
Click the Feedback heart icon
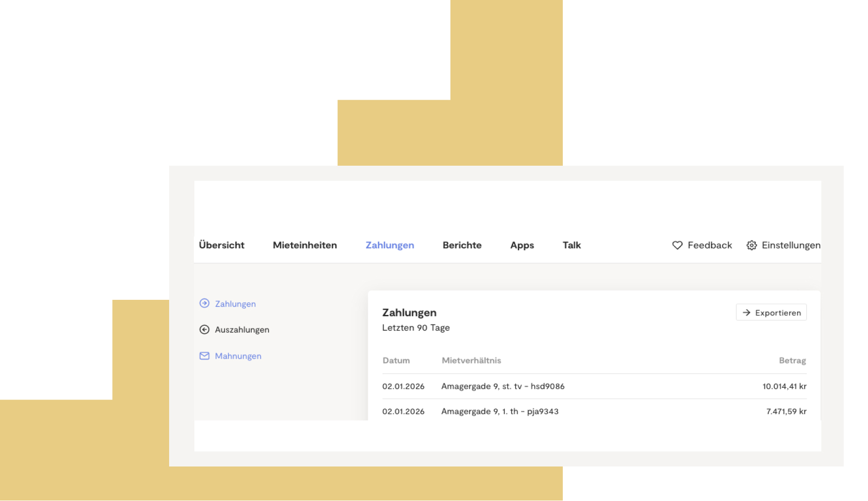[x=677, y=245]
